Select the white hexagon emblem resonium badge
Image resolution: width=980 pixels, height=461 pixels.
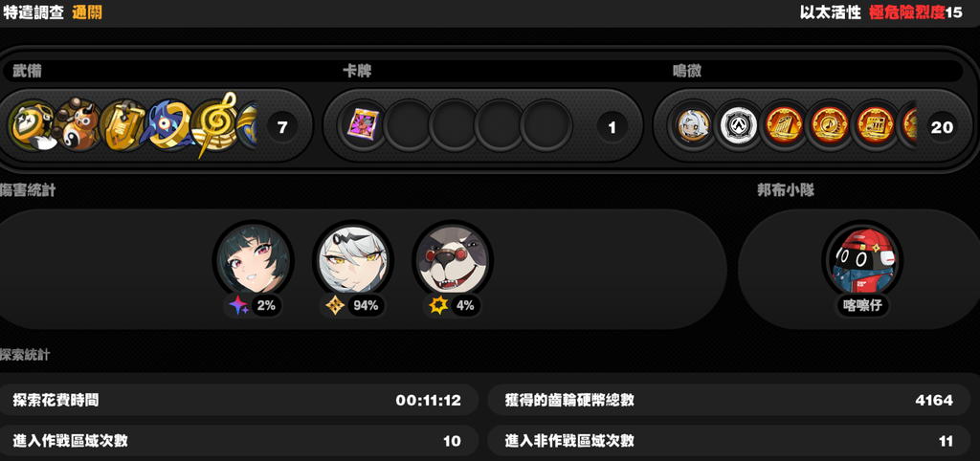click(x=739, y=125)
